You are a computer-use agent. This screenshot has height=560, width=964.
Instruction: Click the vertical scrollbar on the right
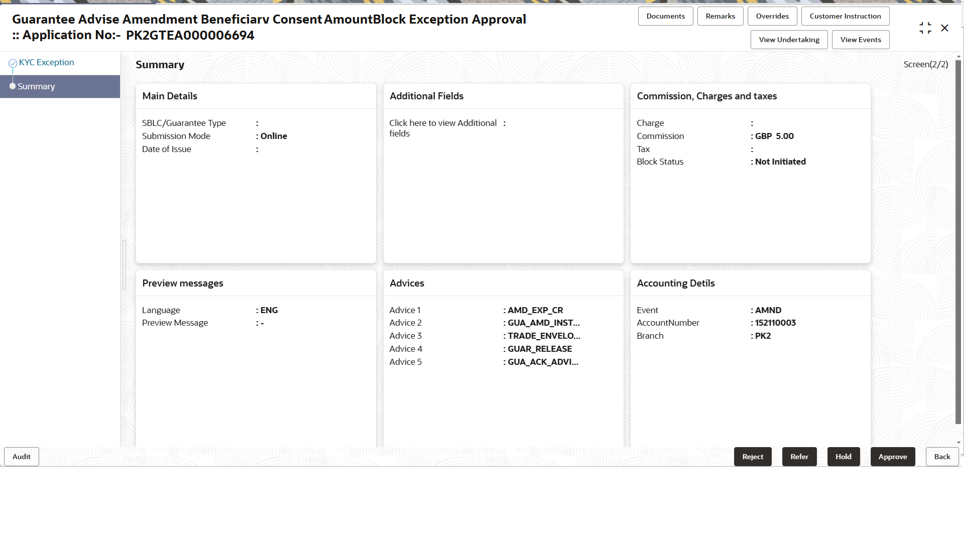pyautogui.click(x=958, y=241)
